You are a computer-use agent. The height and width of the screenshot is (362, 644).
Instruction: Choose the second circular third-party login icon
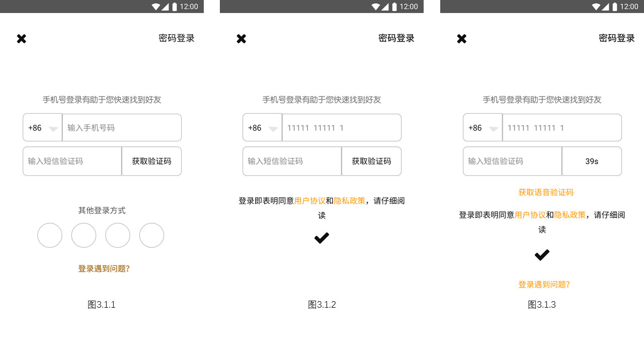(x=84, y=235)
